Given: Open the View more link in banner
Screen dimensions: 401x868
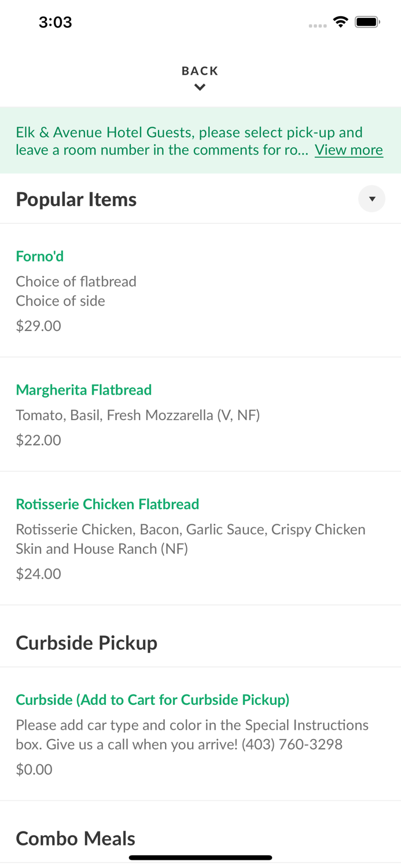Looking at the screenshot, I should click(x=348, y=150).
